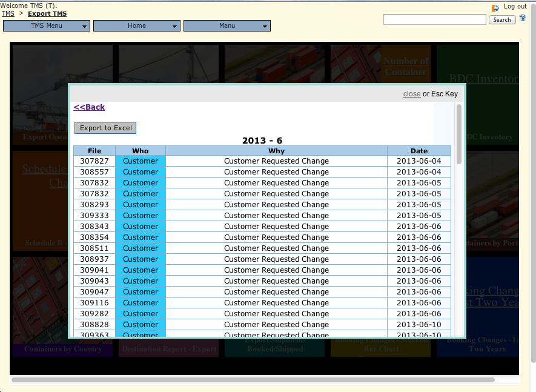
Task: Click the Log out arrow icon
Action: tap(495, 8)
